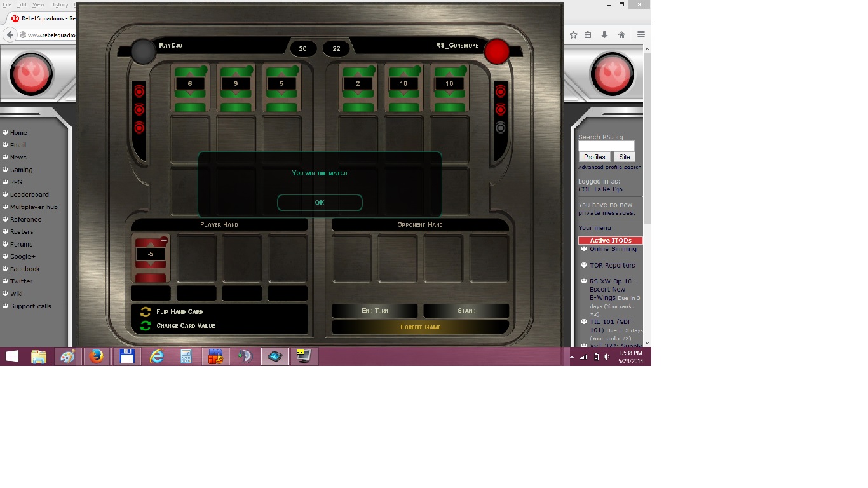Bookmark this page with the star icon

(573, 35)
